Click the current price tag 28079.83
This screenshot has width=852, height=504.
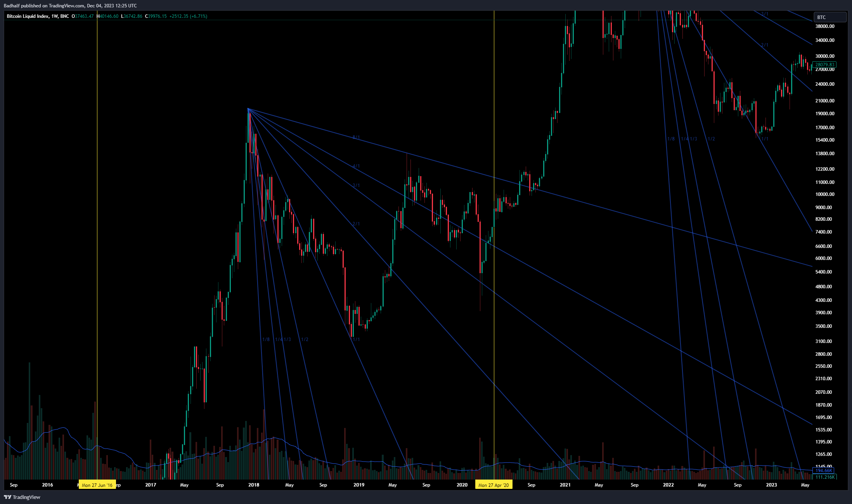pyautogui.click(x=824, y=65)
